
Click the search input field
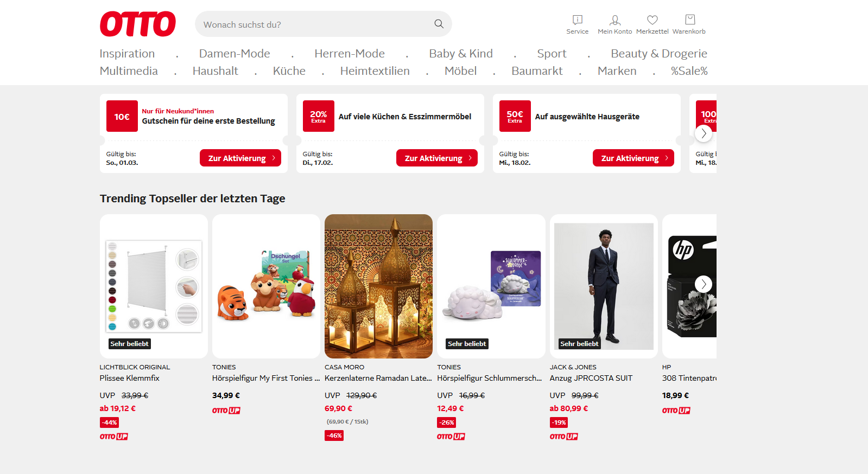click(x=315, y=24)
